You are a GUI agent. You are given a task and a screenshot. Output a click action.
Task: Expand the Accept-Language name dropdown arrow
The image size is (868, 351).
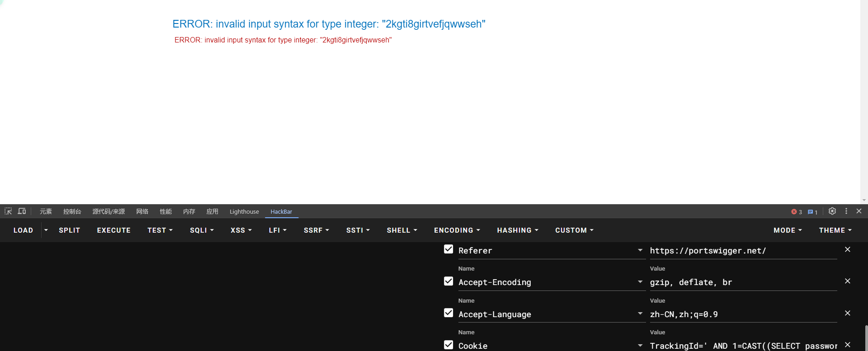640,314
